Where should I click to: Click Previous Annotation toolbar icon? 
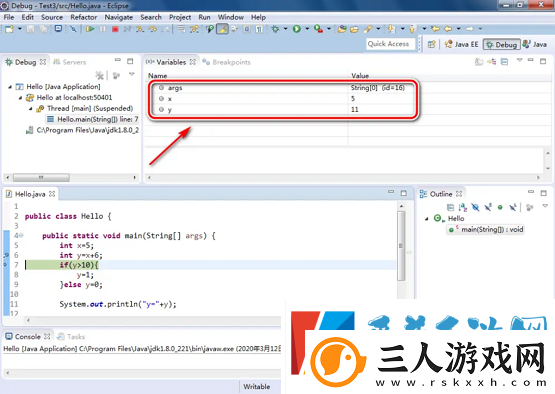412,29
